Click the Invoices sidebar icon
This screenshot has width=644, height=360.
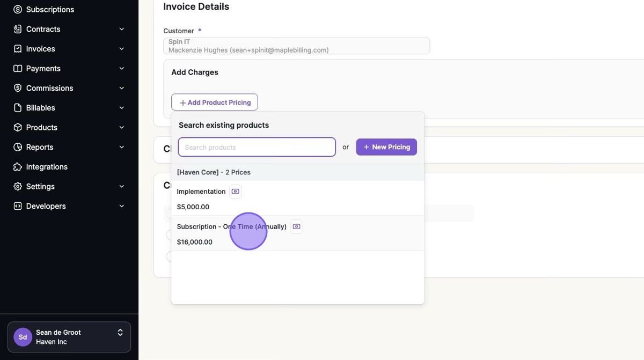[18, 49]
